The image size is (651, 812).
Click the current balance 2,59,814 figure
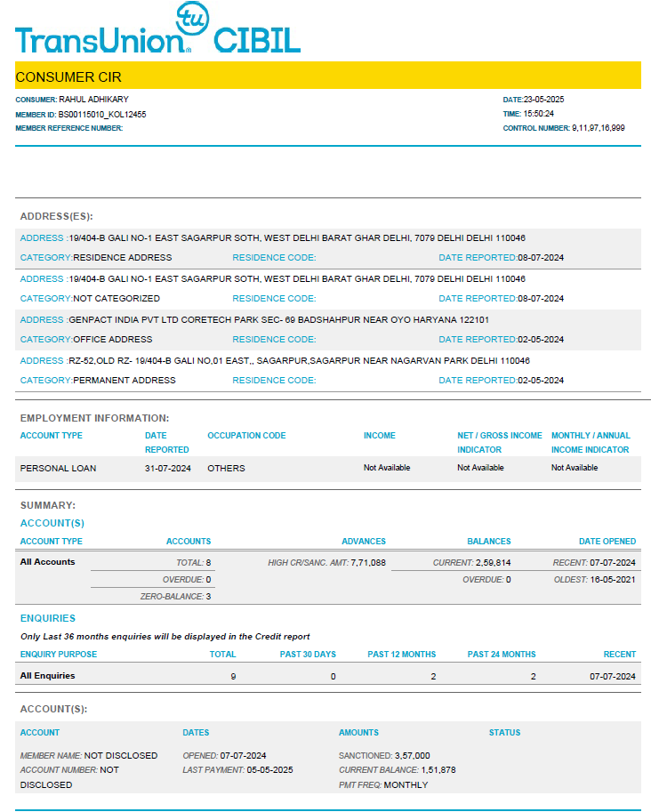click(x=491, y=563)
